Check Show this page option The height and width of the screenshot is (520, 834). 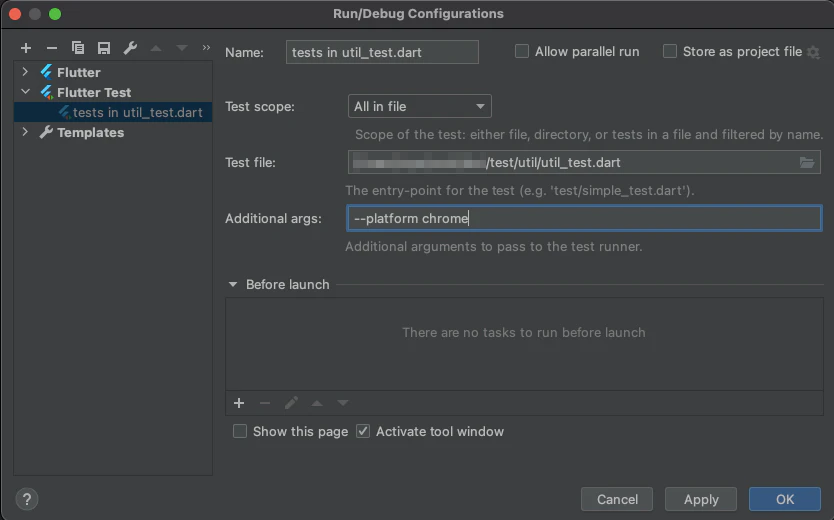[240, 431]
